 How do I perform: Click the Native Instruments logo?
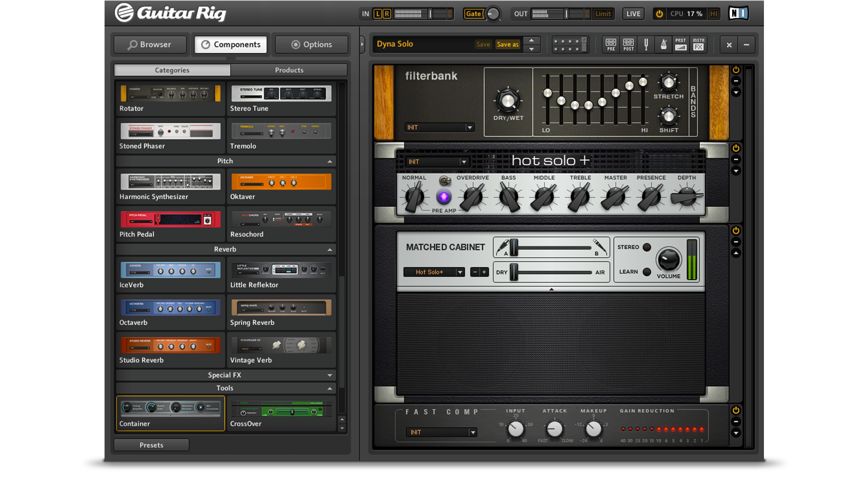click(x=738, y=14)
